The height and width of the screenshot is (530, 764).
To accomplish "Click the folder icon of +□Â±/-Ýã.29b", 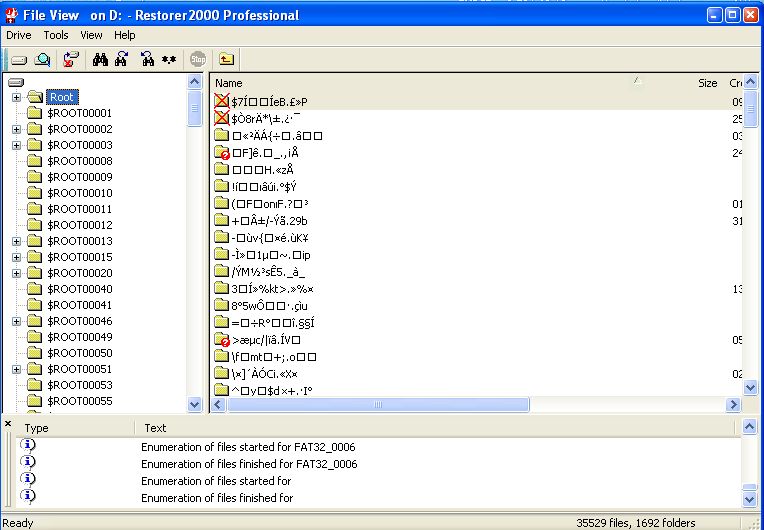I will click(x=222, y=220).
